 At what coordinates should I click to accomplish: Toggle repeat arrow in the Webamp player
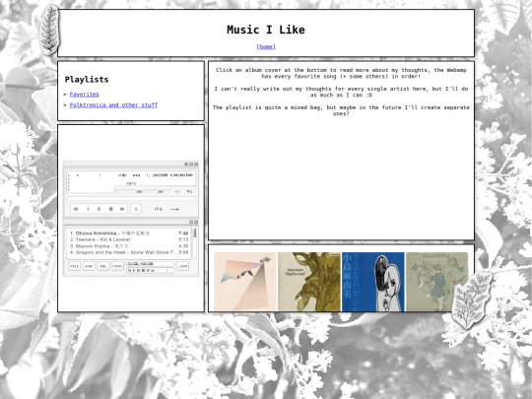[174, 209]
